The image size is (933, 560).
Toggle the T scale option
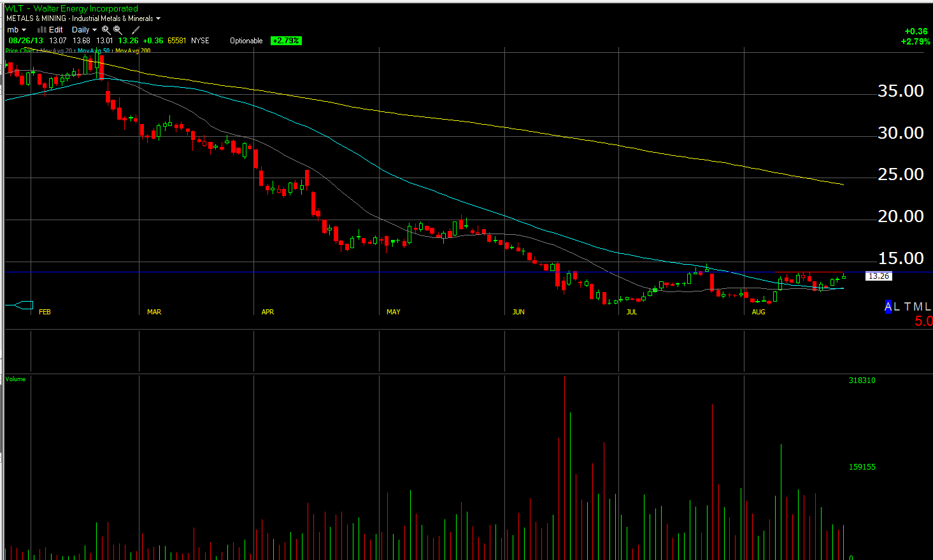coord(908,307)
